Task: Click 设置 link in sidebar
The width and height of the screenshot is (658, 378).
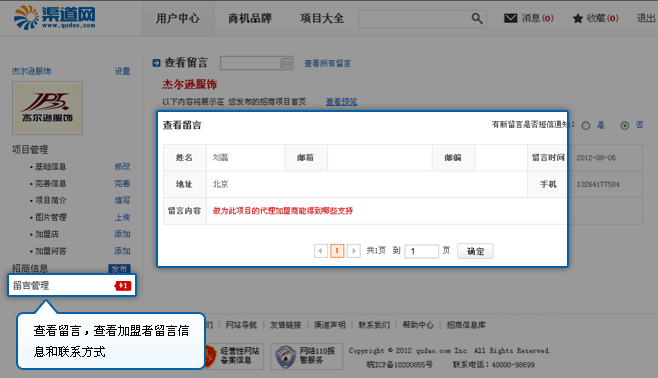Action: coord(123,71)
